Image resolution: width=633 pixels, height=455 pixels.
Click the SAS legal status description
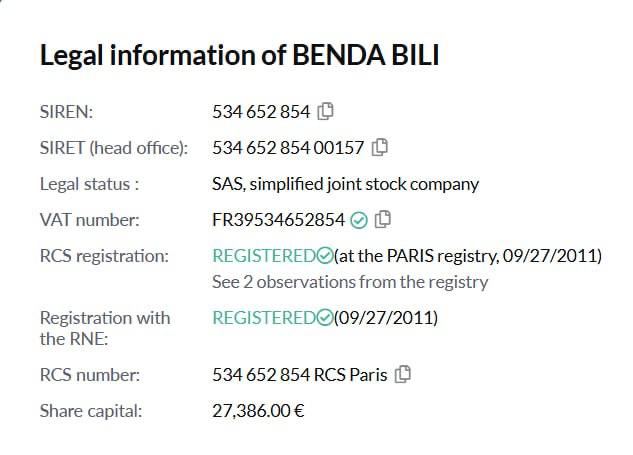345,184
